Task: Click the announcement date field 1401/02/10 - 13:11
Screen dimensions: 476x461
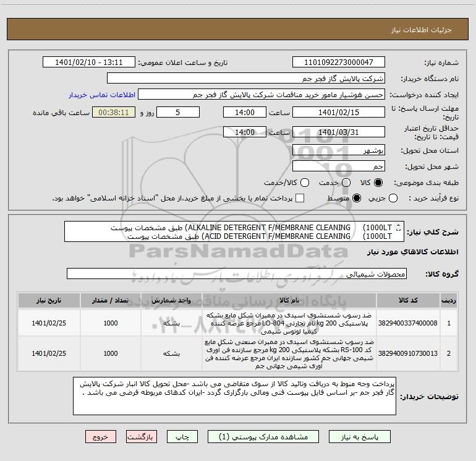Action: click(x=89, y=62)
